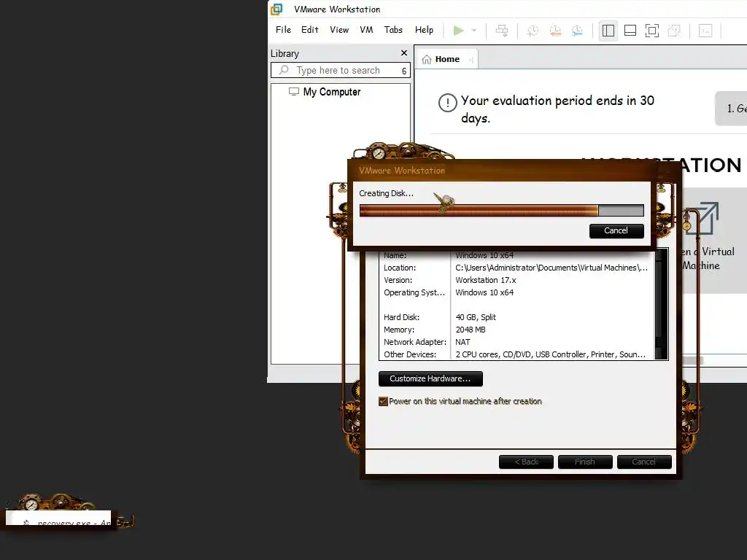This screenshot has height=560, width=747.
Task: Click the console view toolbar icon
Action: [705, 31]
